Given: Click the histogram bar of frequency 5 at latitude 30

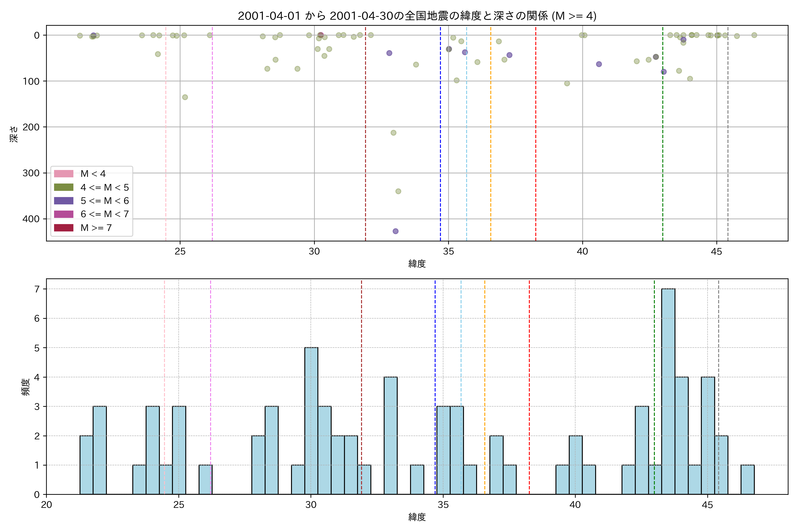Looking at the screenshot, I should click(x=311, y=421).
